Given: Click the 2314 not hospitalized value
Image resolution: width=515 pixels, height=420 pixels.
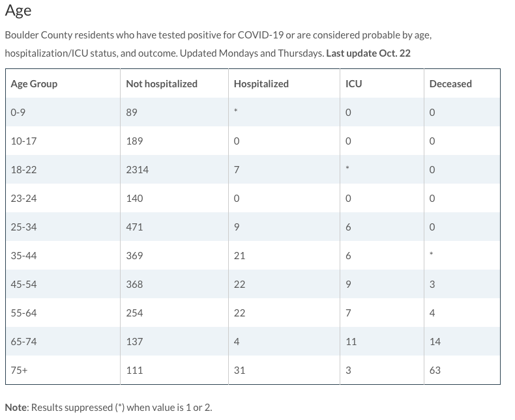Looking at the screenshot, I should click(x=137, y=170).
